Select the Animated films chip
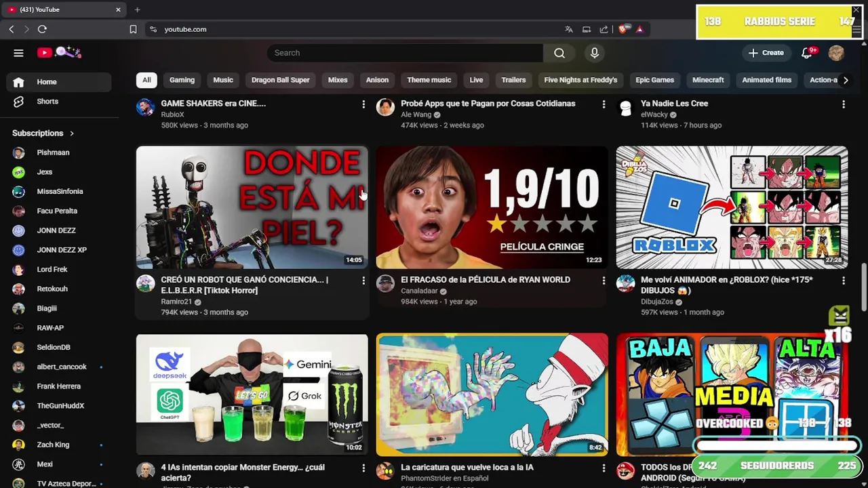Screen dimensions: 868x488 pos(767,80)
